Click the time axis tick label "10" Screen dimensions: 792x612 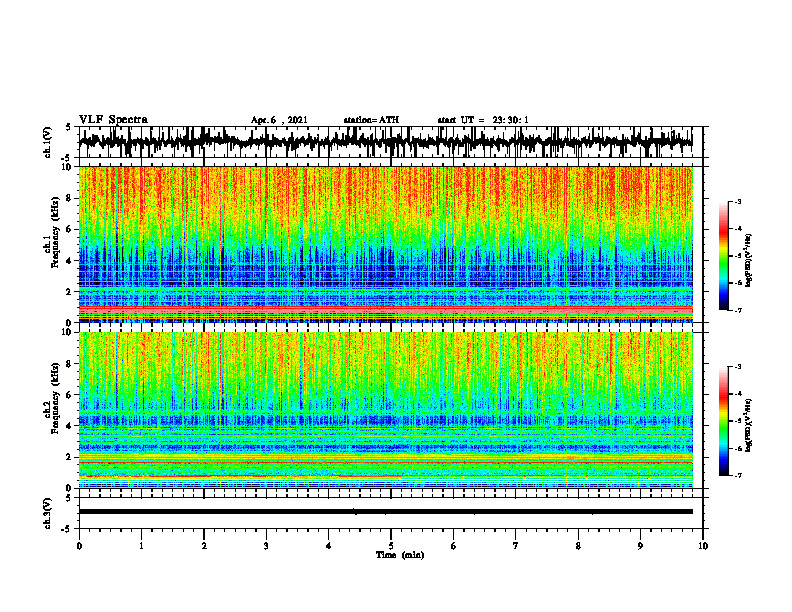click(703, 546)
